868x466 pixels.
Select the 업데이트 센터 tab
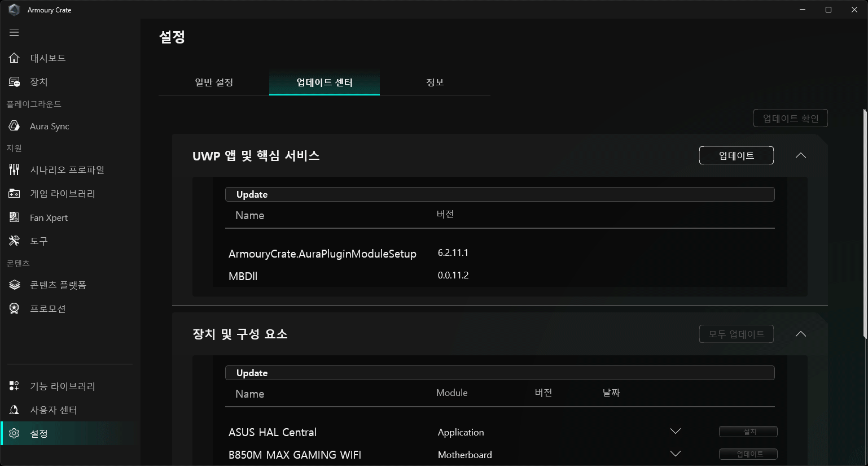point(325,82)
